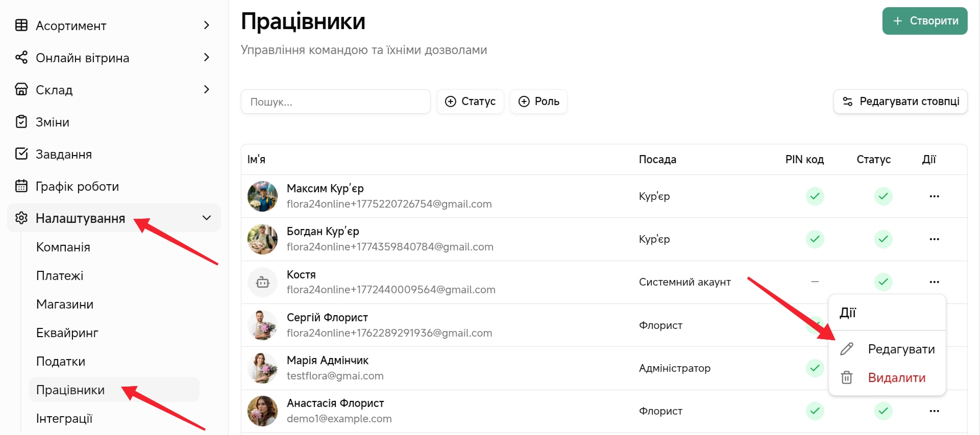Click the Асортимент grid icon in sidebar

click(21, 25)
